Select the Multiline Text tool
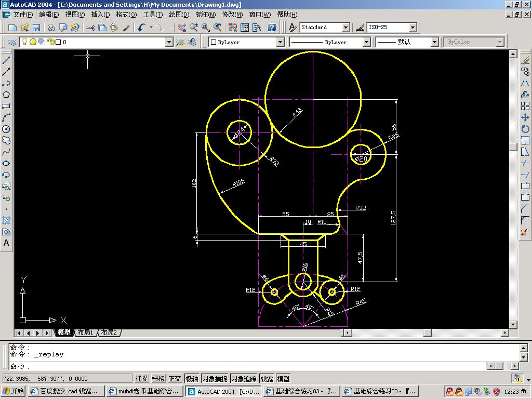Viewport: 532px width, 399px height. (x=6, y=243)
